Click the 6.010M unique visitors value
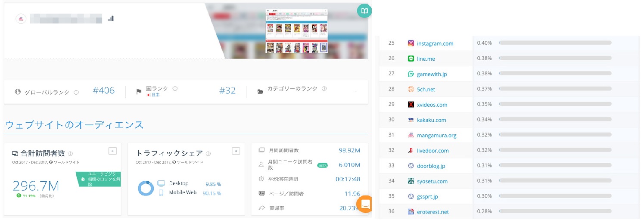Screen dimensions: 644x220 (x=349, y=165)
